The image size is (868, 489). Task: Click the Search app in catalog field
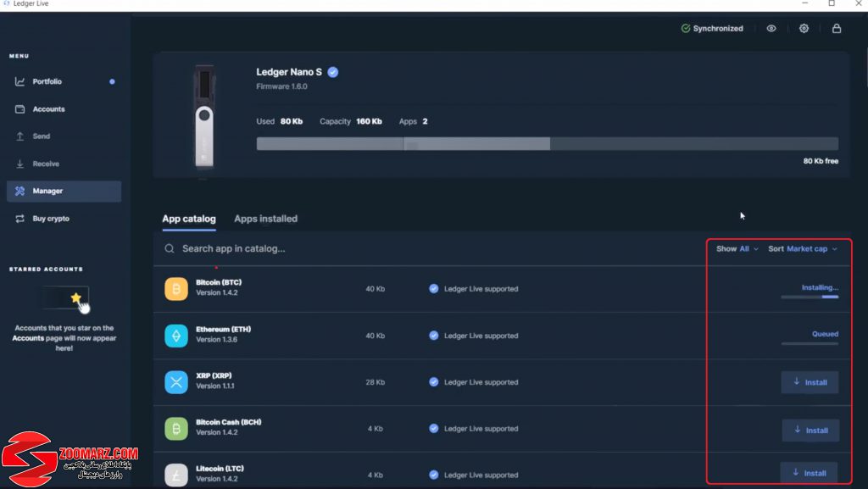(431, 248)
